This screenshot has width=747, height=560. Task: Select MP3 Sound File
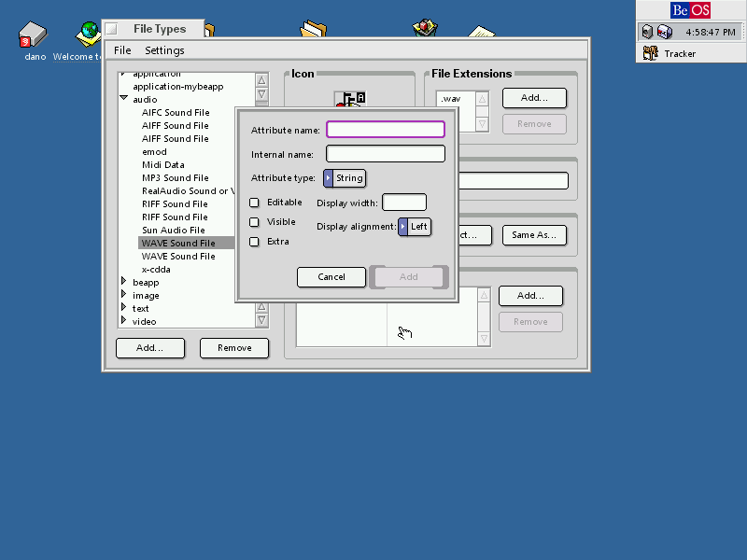tap(175, 178)
